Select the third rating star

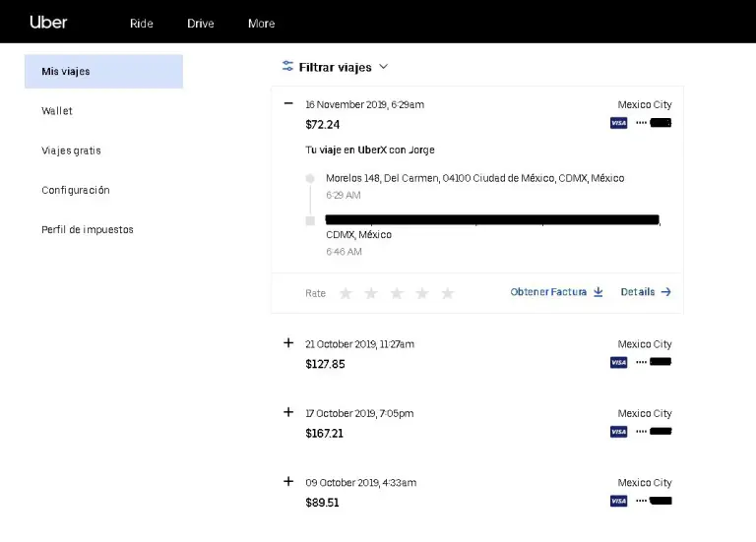(397, 293)
